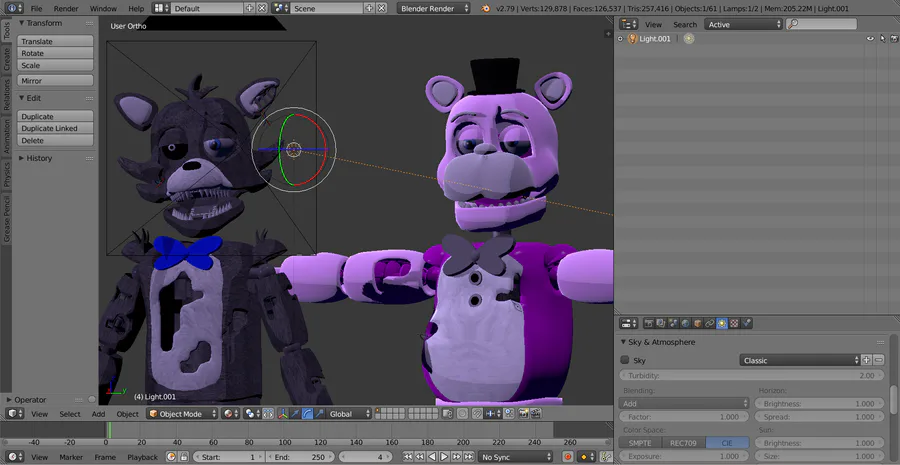Click the OpenGL render animation clapper icon
The height and width of the screenshot is (465, 900).
coord(535,414)
